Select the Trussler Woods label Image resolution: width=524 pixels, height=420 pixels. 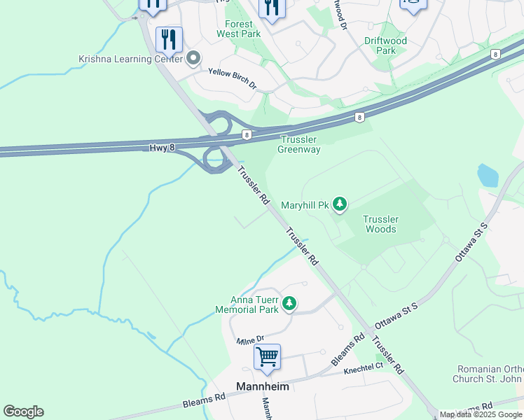click(380, 224)
